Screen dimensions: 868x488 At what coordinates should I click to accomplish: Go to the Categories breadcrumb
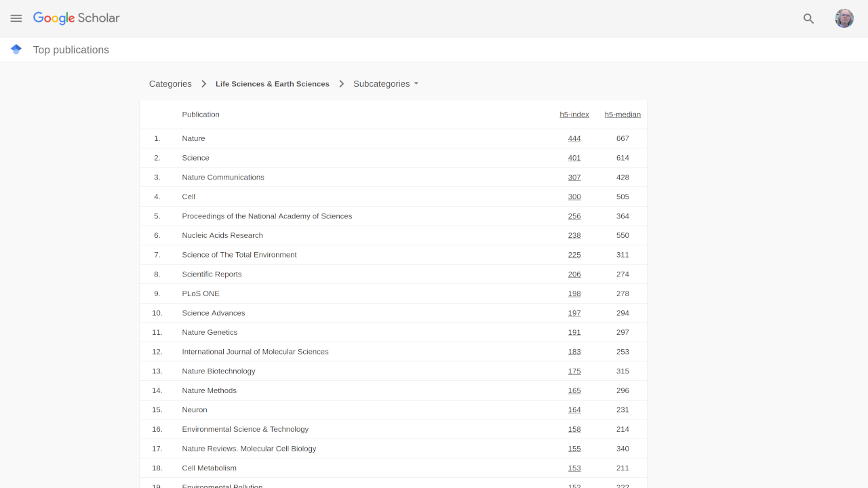point(170,84)
